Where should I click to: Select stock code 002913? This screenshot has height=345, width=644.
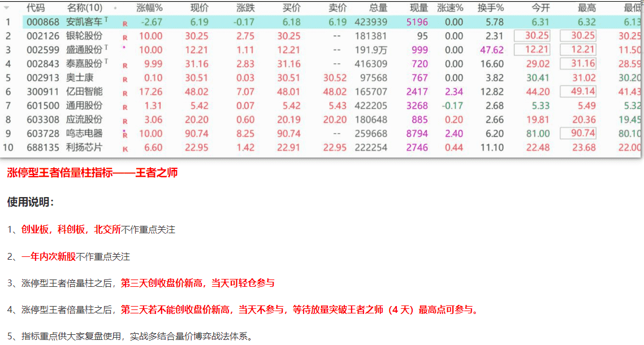click(43, 78)
